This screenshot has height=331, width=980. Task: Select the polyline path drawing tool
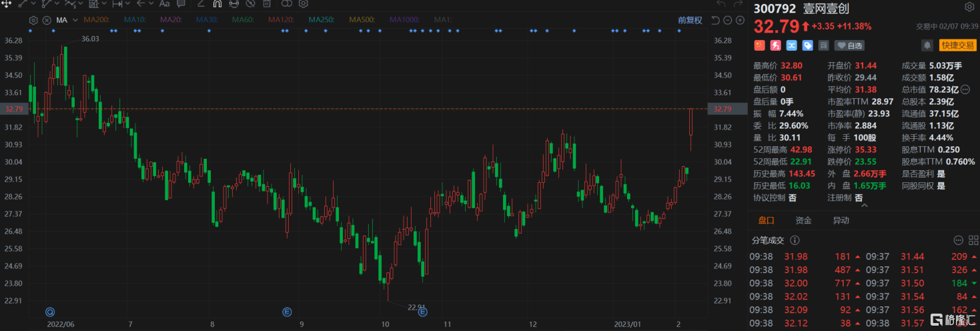coord(47,4)
